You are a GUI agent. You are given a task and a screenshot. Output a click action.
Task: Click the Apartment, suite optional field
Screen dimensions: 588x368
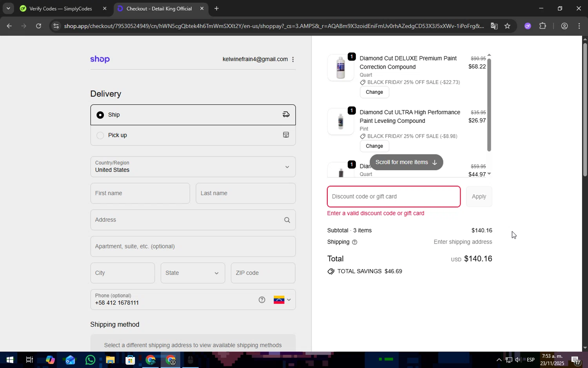pos(193,246)
